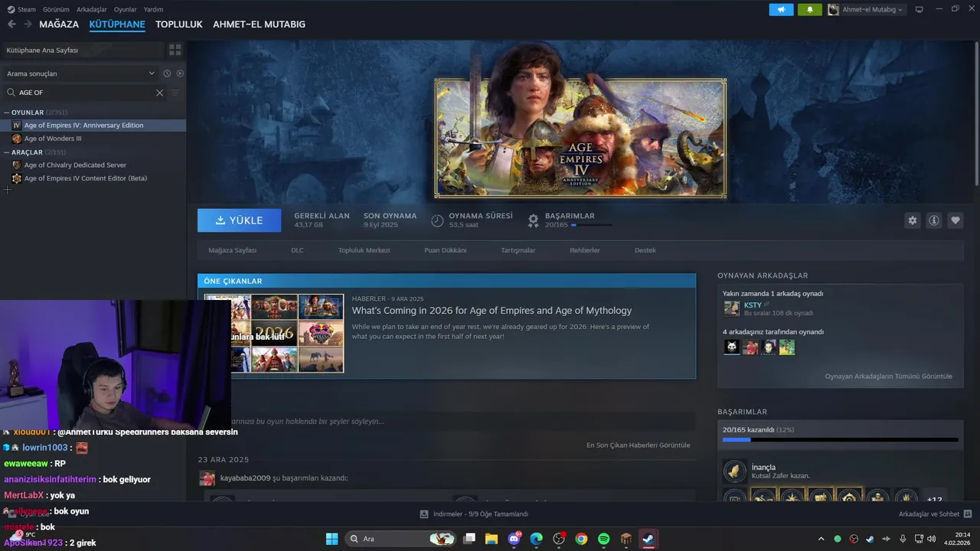Open the DLC link

pyautogui.click(x=297, y=250)
